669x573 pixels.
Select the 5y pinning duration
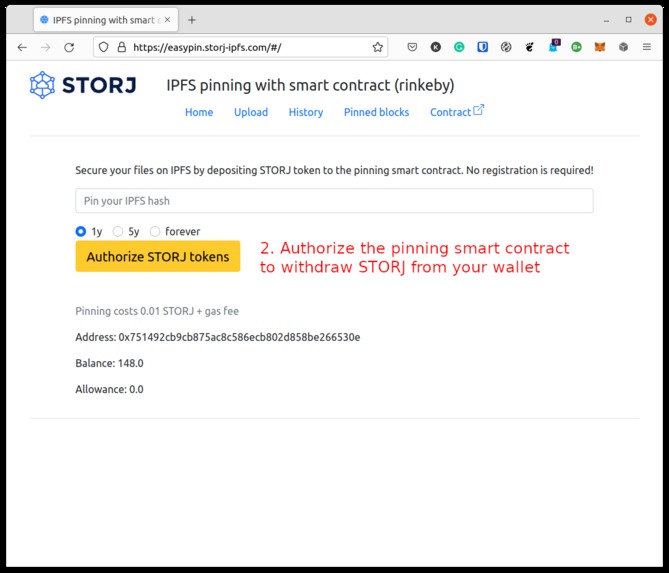pyautogui.click(x=118, y=231)
